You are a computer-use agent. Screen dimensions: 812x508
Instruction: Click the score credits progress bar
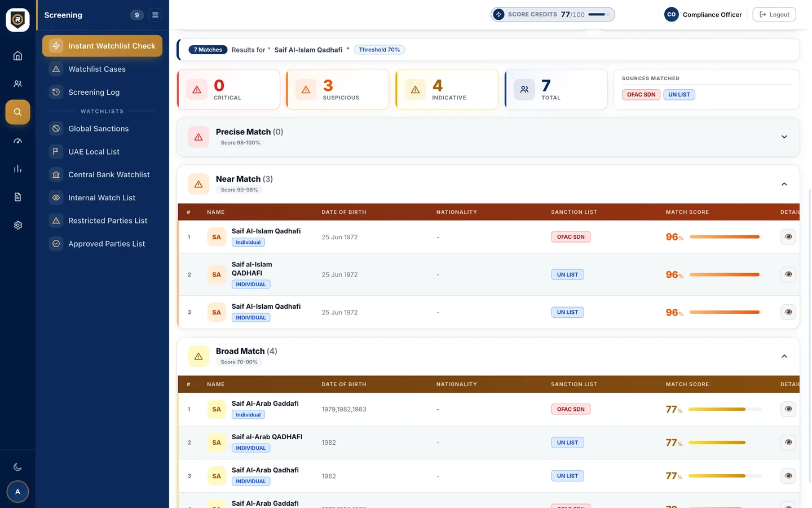(599, 15)
